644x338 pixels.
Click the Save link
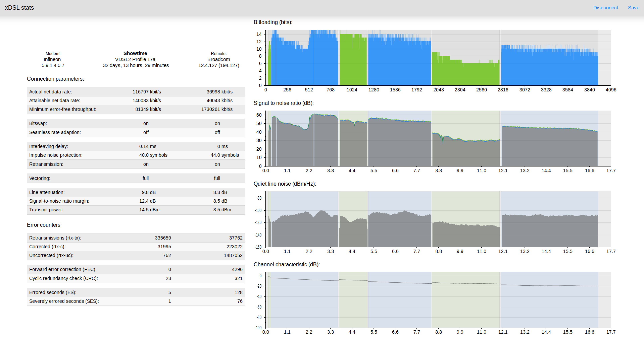[633, 8]
